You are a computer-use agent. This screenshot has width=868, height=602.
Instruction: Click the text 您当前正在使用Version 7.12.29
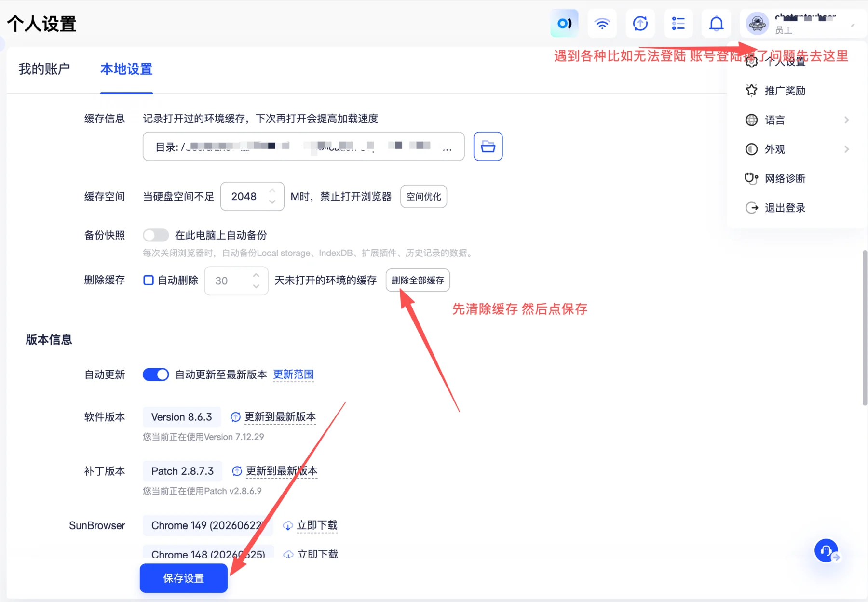(203, 437)
